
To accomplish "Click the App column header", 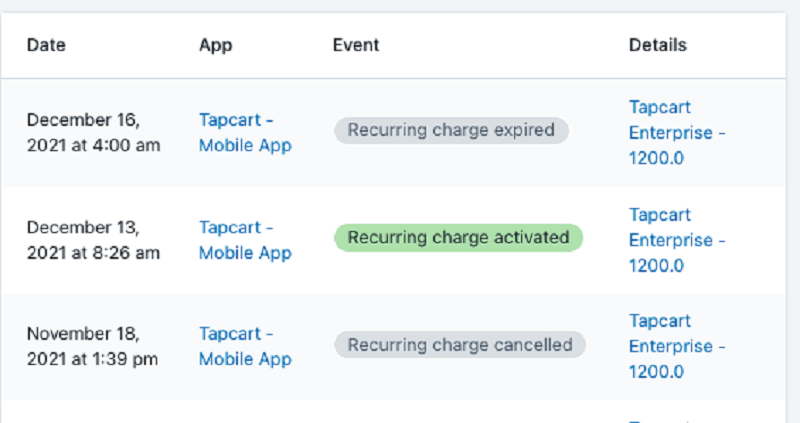I will tap(215, 45).
